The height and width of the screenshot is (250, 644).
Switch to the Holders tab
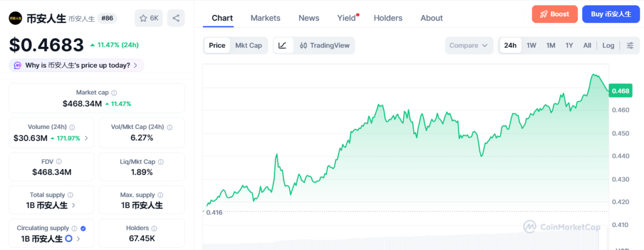(x=388, y=18)
